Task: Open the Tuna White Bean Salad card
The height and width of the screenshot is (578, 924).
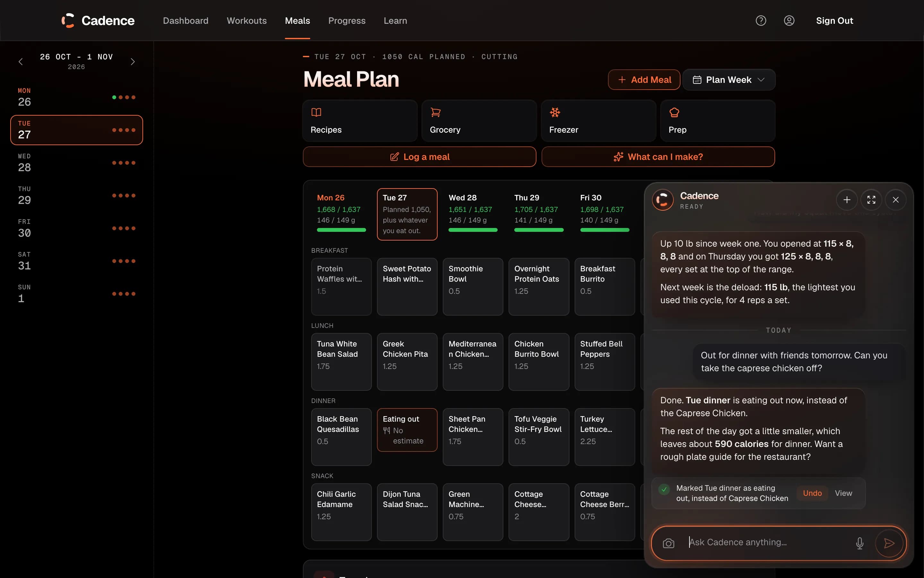Action: click(341, 362)
